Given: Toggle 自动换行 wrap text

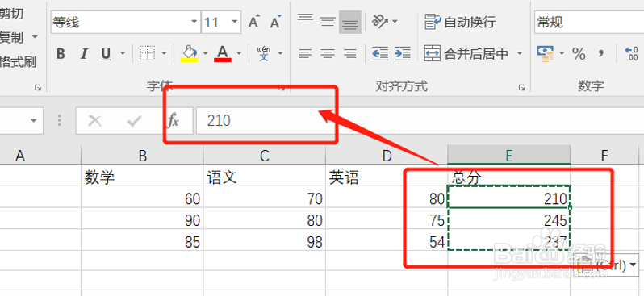Looking at the screenshot, I should pyautogui.click(x=460, y=22).
